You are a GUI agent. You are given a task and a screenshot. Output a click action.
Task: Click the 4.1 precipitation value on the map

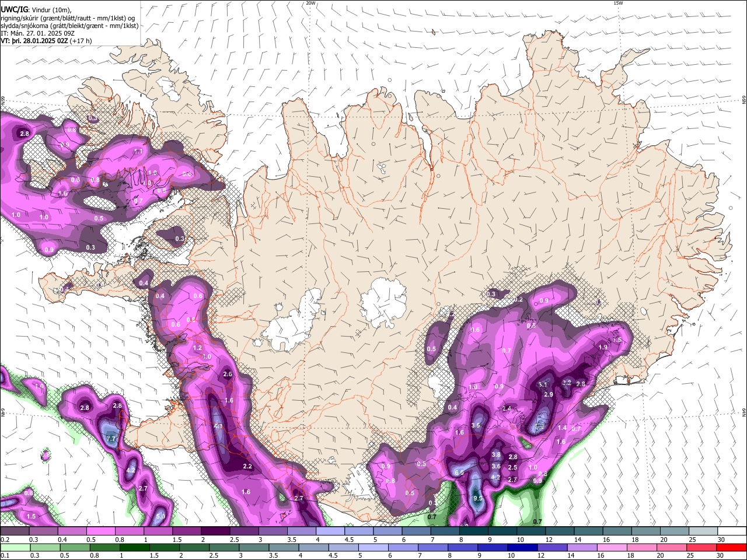point(219,426)
